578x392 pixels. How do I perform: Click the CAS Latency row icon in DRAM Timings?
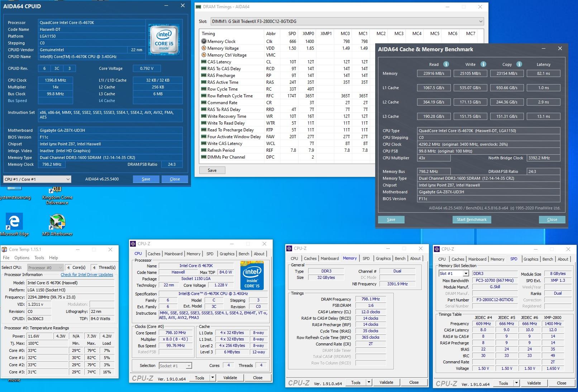tap(204, 62)
